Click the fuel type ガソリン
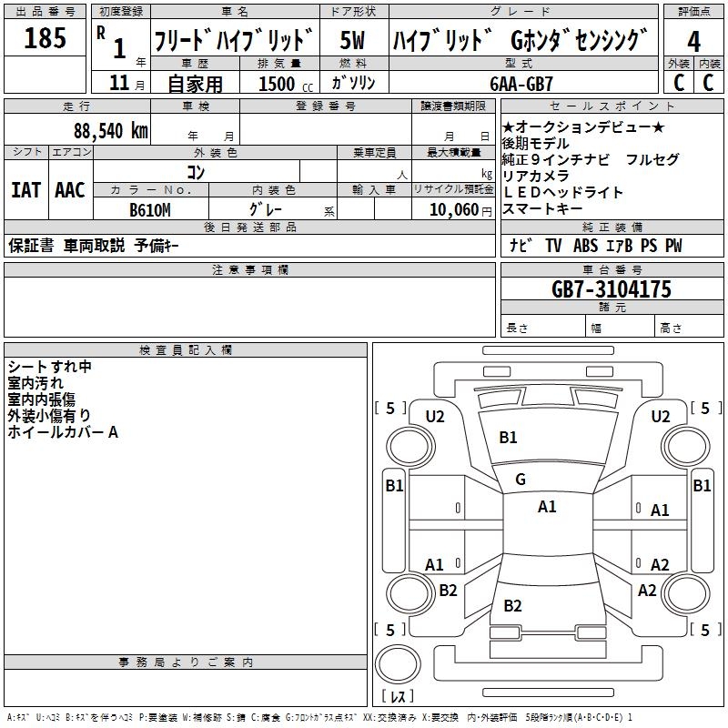The width and height of the screenshot is (728, 728). [x=353, y=83]
